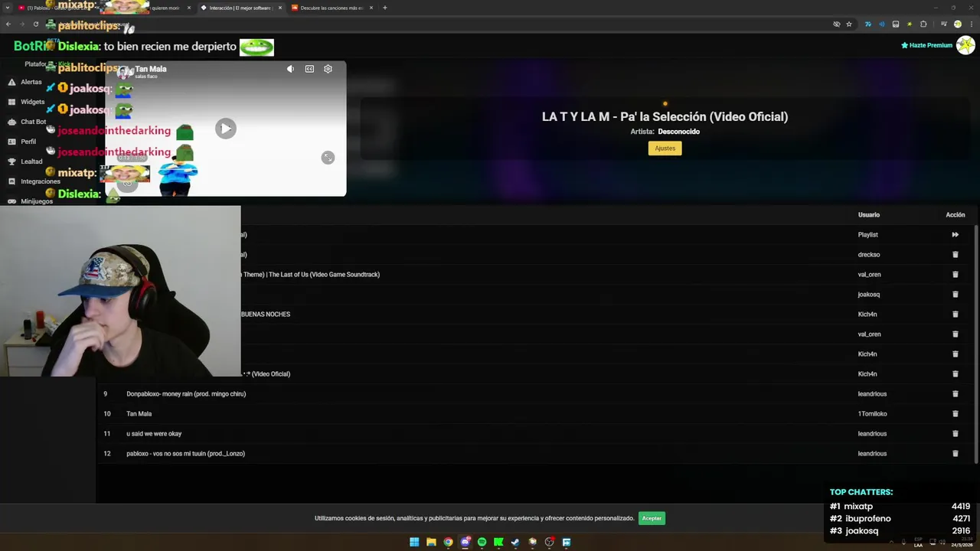Open Widgets in the left sidebar

click(32, 102)
